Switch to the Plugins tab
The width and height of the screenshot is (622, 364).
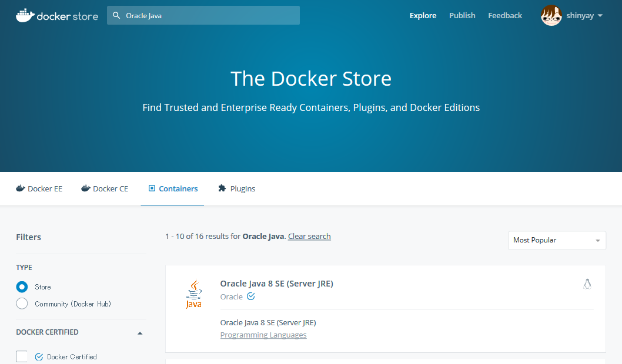(237, 188)
